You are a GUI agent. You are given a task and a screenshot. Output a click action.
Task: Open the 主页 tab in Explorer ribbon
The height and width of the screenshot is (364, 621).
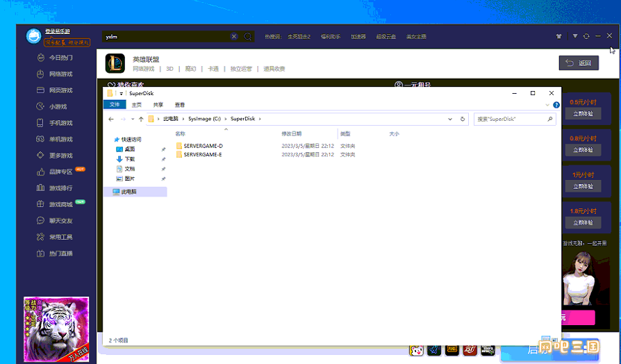tap(137, 105)
